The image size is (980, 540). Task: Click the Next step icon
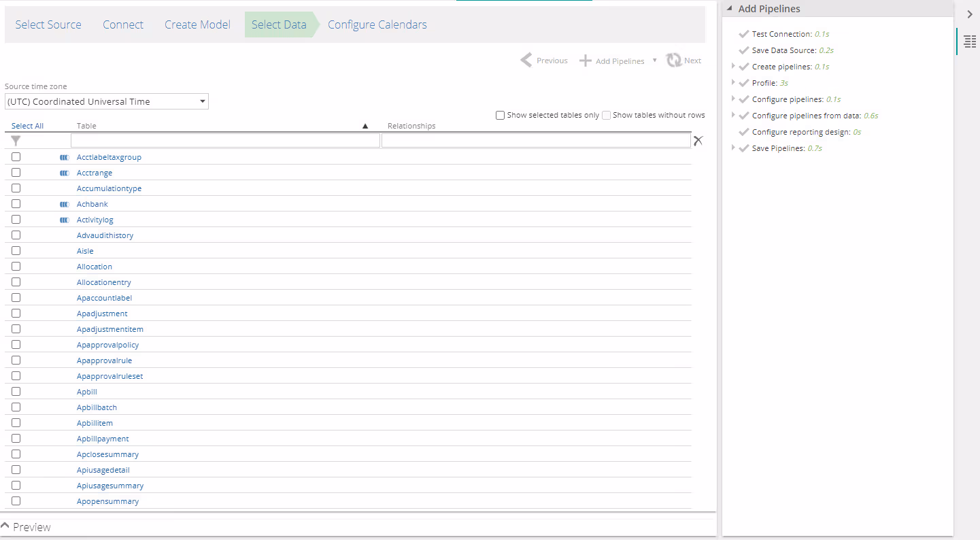(x=674, y=61)
